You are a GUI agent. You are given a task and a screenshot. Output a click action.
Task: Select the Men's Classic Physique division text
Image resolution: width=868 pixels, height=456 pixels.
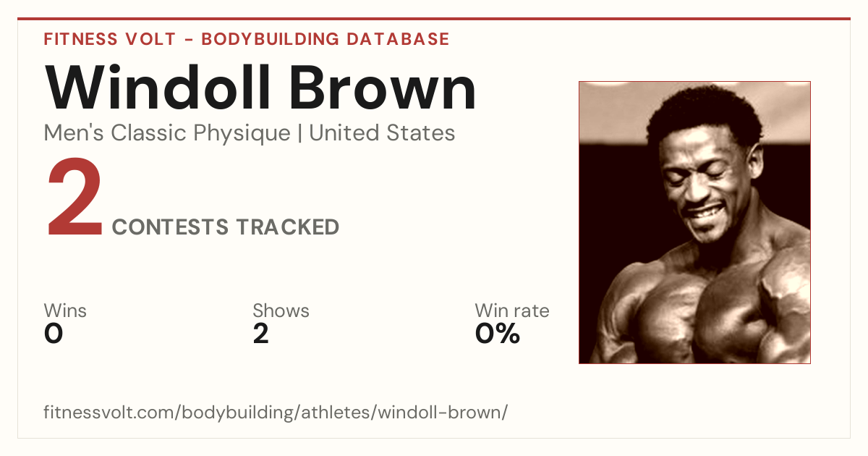[x=167, y=133]
